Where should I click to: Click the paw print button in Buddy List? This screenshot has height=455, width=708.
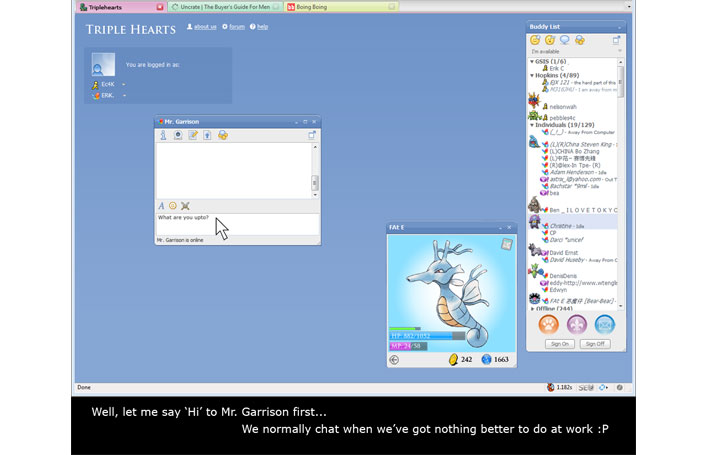tap(548, 324)
